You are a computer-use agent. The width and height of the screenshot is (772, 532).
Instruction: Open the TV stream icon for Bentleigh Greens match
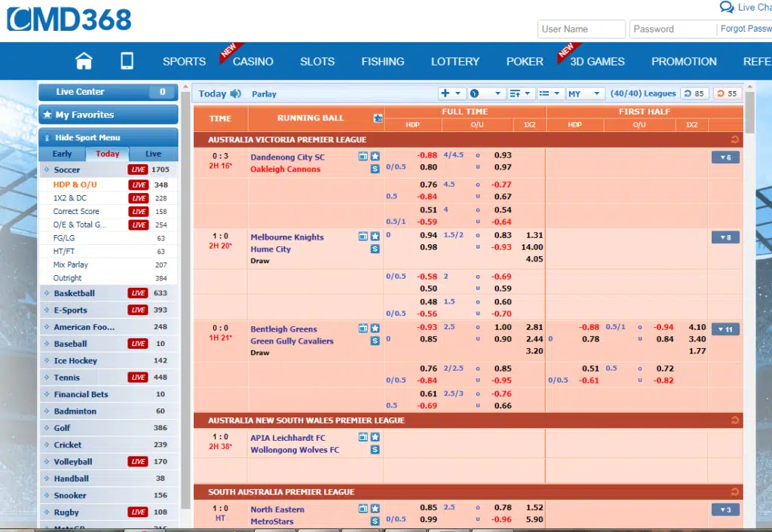click(x=365, y=330)
